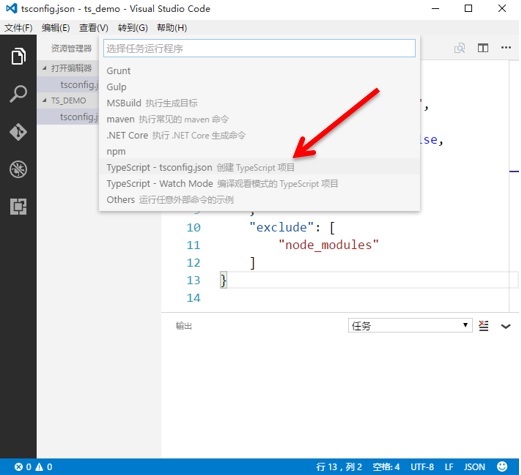This screenshot has width=521, height=475.
Task: Click the "node_modules" string on line 11
Action: [329, 245]
